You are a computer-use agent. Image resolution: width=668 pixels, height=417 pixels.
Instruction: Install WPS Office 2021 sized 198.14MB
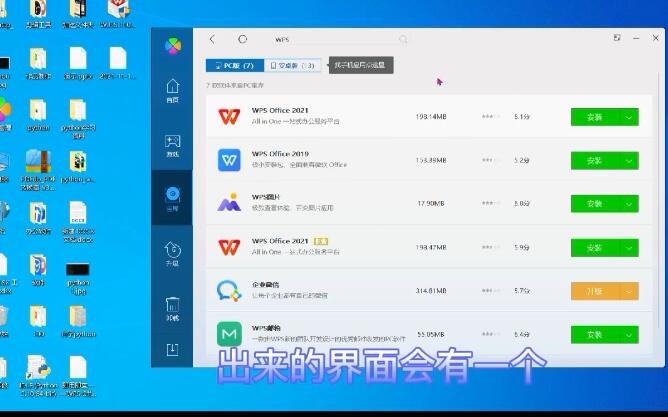coord(595,117)
